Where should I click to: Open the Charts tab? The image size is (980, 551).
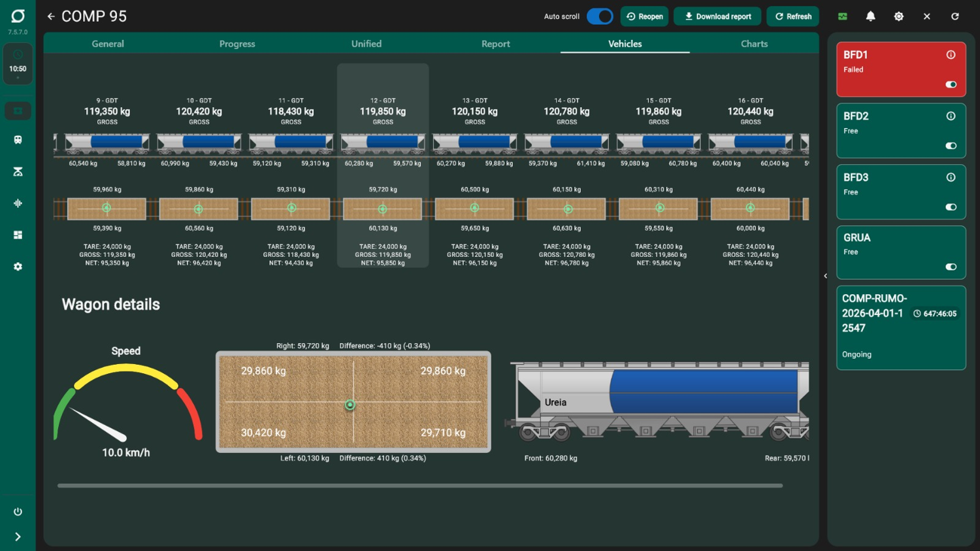point(754,44)
